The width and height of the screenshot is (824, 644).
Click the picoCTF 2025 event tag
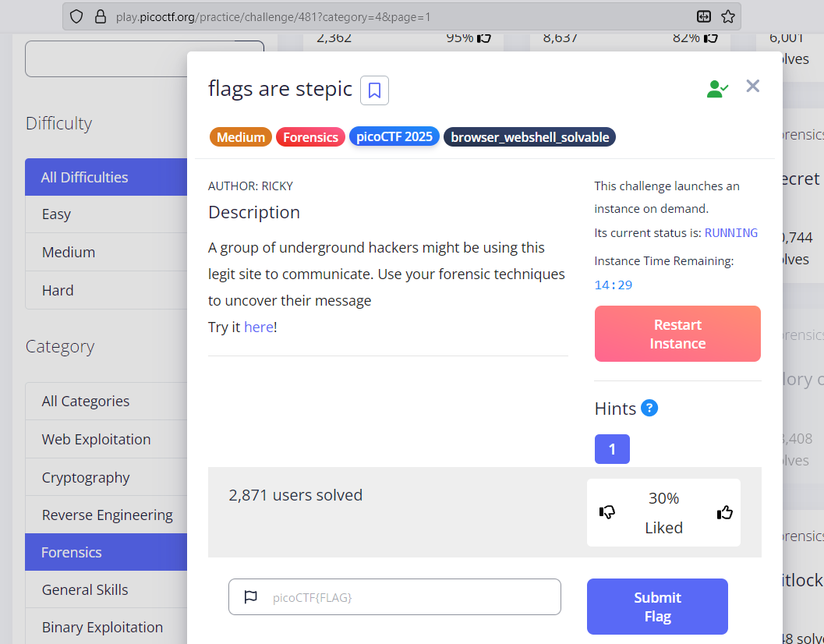pos(394,137)
